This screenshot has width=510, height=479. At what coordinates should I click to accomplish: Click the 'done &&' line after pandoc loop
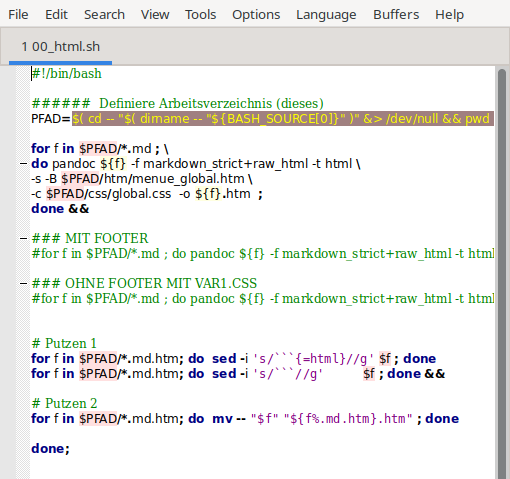click(60, 209)
